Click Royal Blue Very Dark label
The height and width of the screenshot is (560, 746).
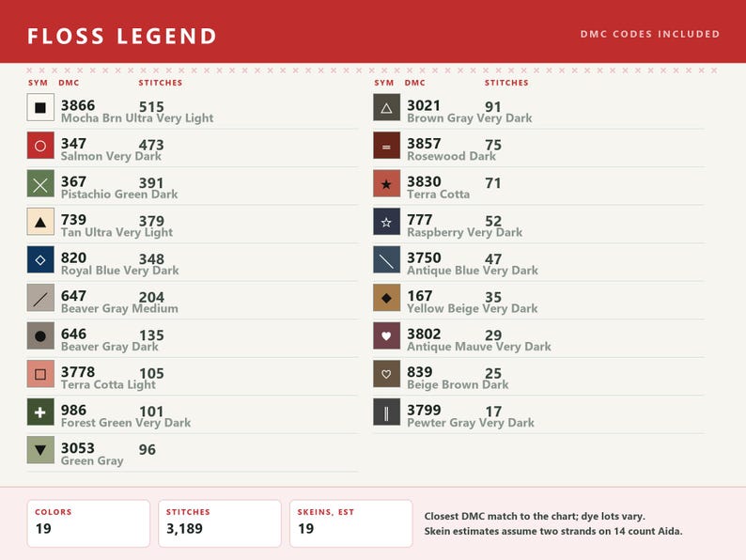[120, 271]
